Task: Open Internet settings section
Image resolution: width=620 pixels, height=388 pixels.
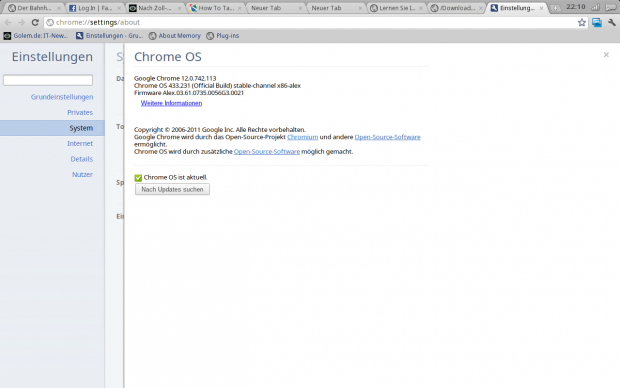Action: [80, 144]
